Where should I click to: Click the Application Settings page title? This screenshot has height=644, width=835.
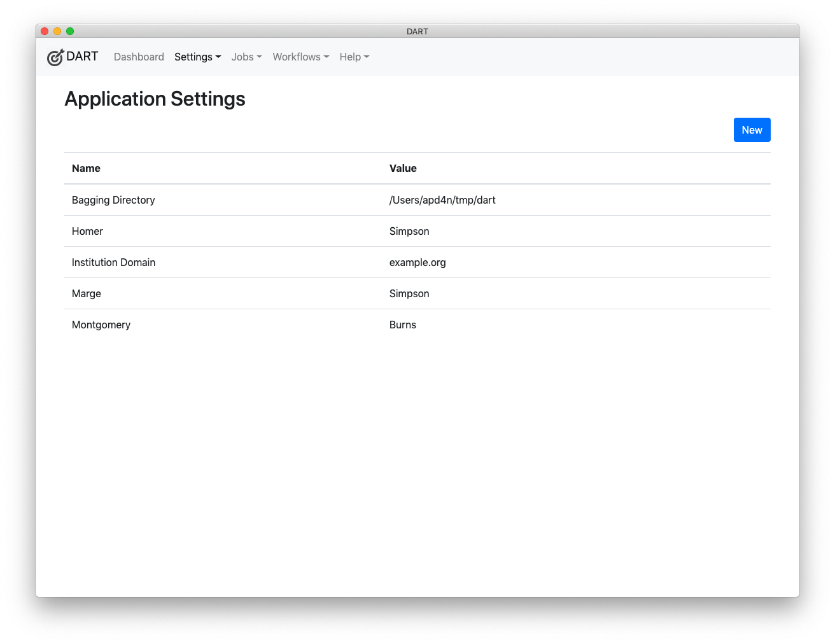(155, 99)
